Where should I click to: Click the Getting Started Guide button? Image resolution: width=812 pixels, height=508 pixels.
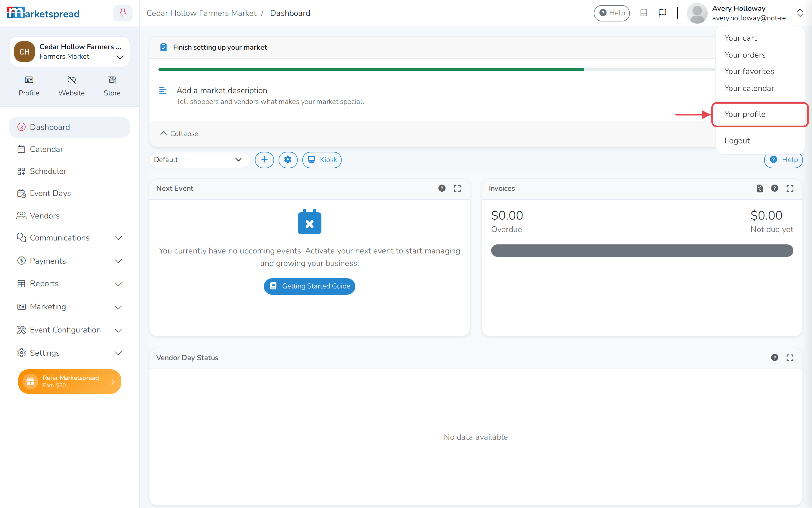pyautogui.click(x=309, y=286)
